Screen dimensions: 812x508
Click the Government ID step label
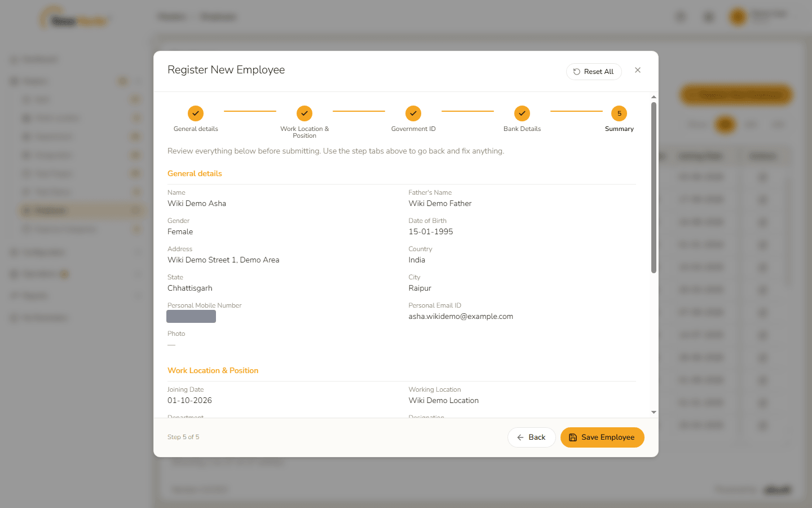[413, 129]
